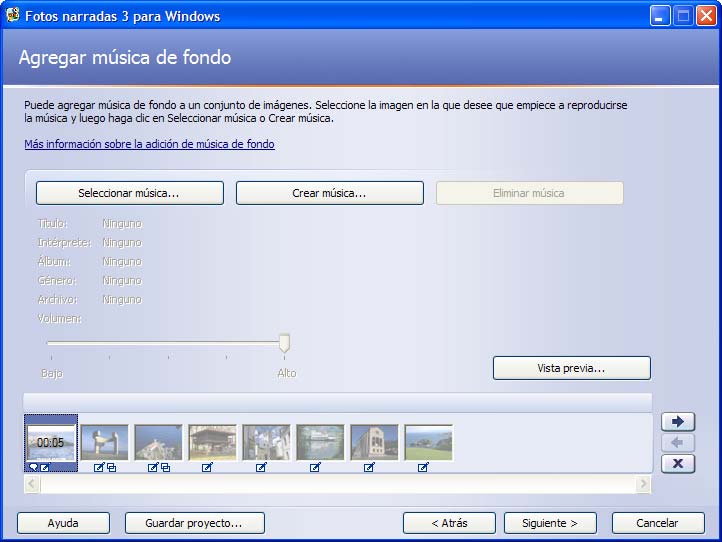Click the edit pencil icon under second thumbnail
The image size is (722, 542).
99,467
